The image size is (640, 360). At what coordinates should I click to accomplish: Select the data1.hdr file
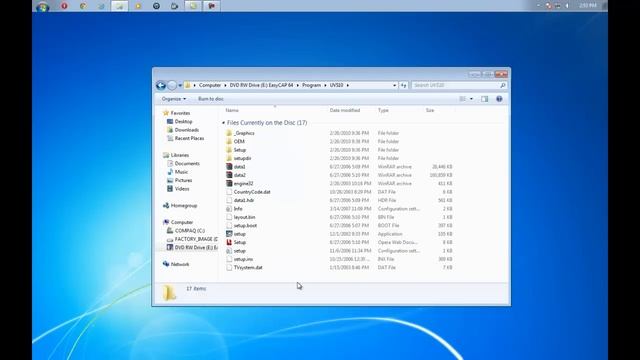244,200
